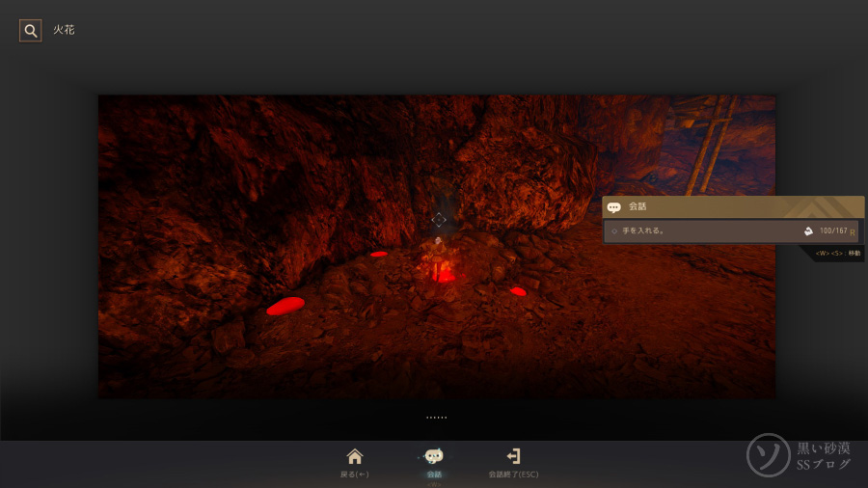Click the 火花 title text
Screen dimensions: 868x488
tap(64, 30)
